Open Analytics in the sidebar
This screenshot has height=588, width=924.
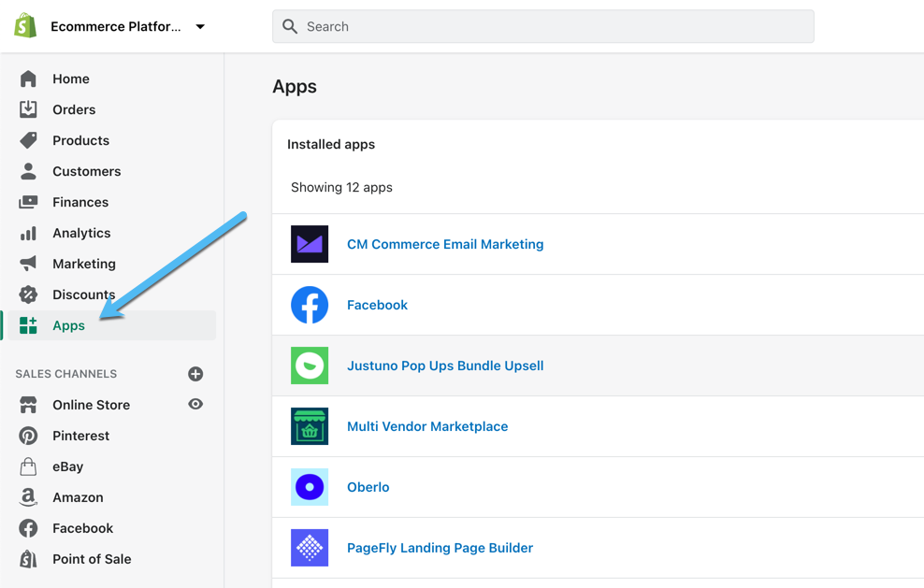click(81, 234)
